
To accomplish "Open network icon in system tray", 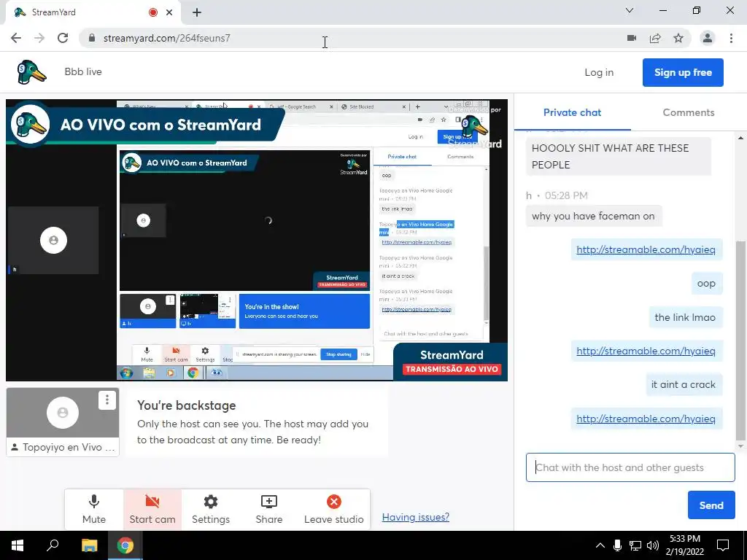I will coord(635,545).
